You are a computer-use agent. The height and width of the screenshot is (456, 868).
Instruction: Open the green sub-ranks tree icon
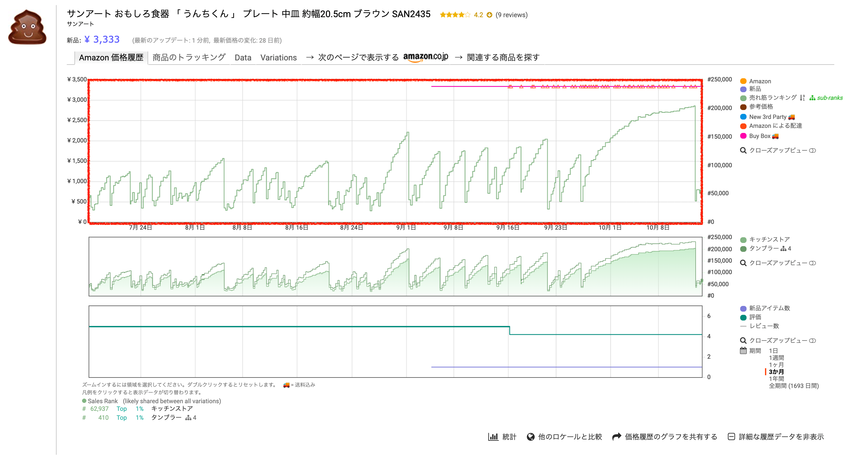[812, 98]
